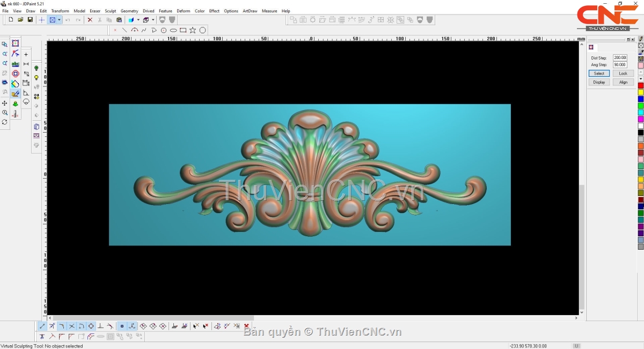Pick the blue color swatch in palette
Viewport: 644px width, 349px height.
pos(641,99)
